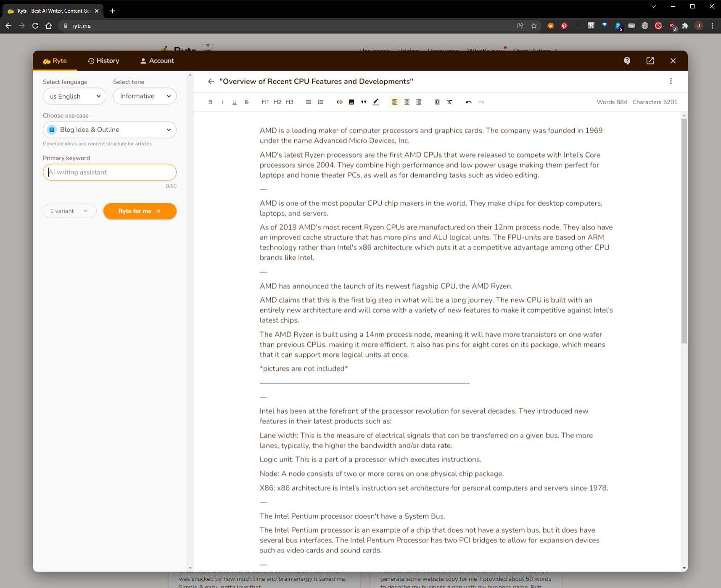Bookmark this page with the star icon
Viewport: 721px width, 588px height.
(x=534, y=26)
